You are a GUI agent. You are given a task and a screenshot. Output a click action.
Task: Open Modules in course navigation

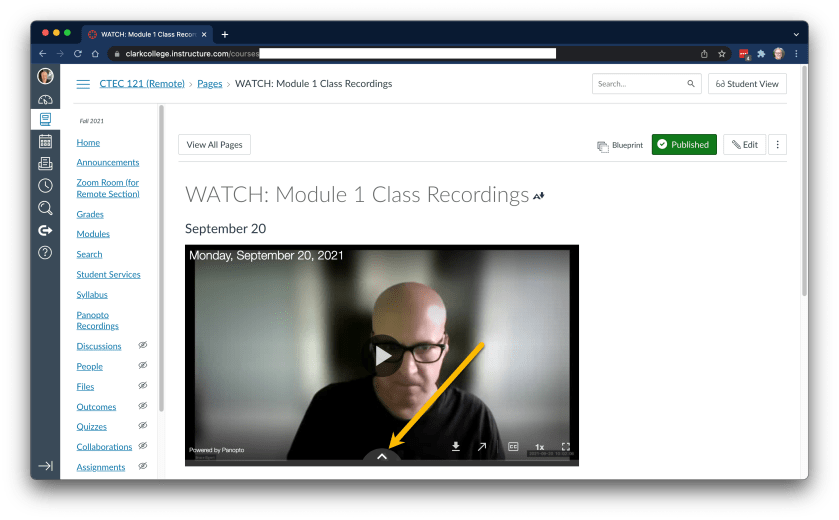pyautogui.click(x=93, y=234)
